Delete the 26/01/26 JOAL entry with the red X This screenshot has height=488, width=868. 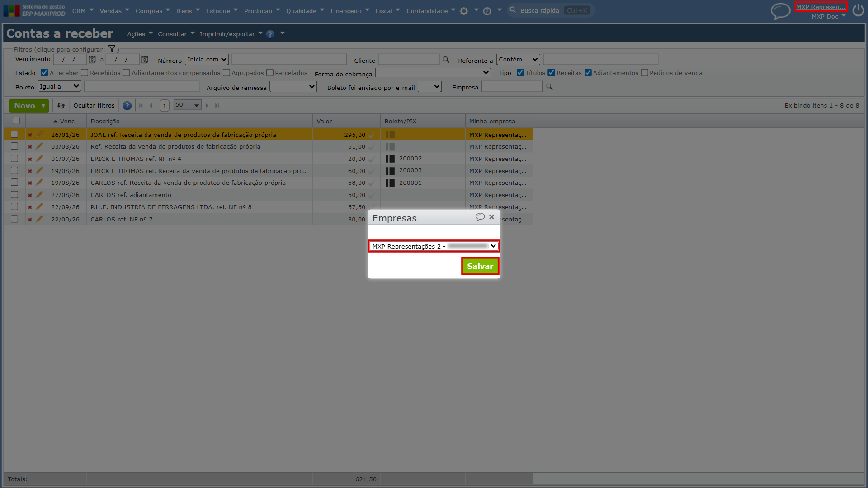pyautogui.click(x=30, y=135)
